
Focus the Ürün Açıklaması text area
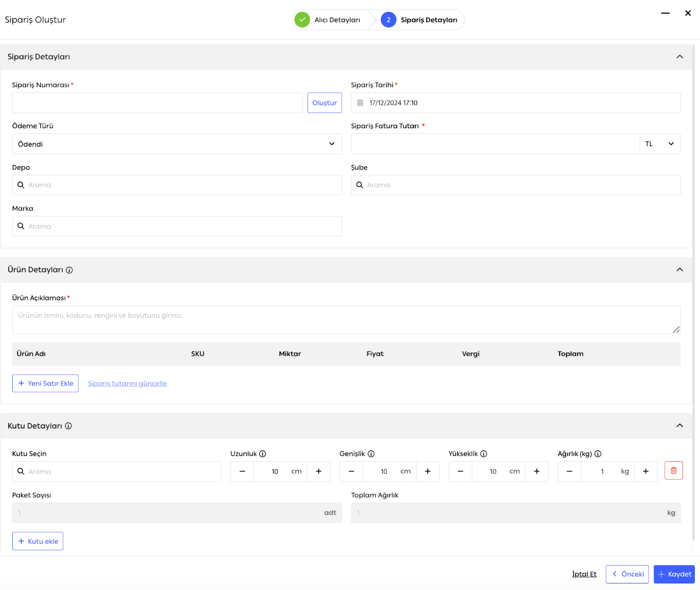346,320
